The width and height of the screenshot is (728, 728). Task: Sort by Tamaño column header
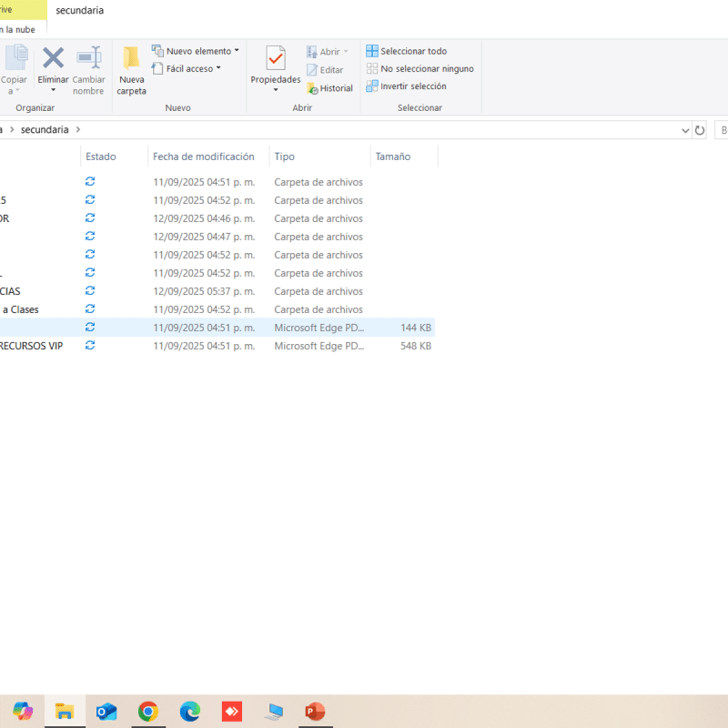(393, 157)
